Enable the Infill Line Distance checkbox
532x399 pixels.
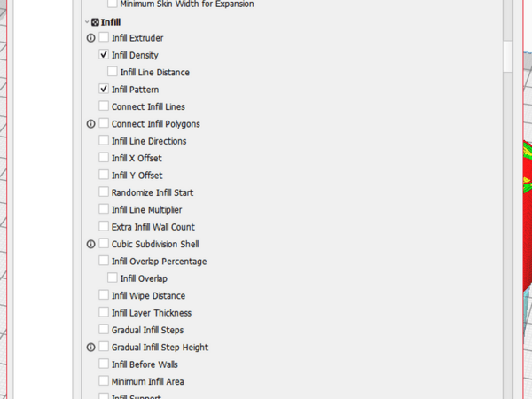(x=113, y=73)
